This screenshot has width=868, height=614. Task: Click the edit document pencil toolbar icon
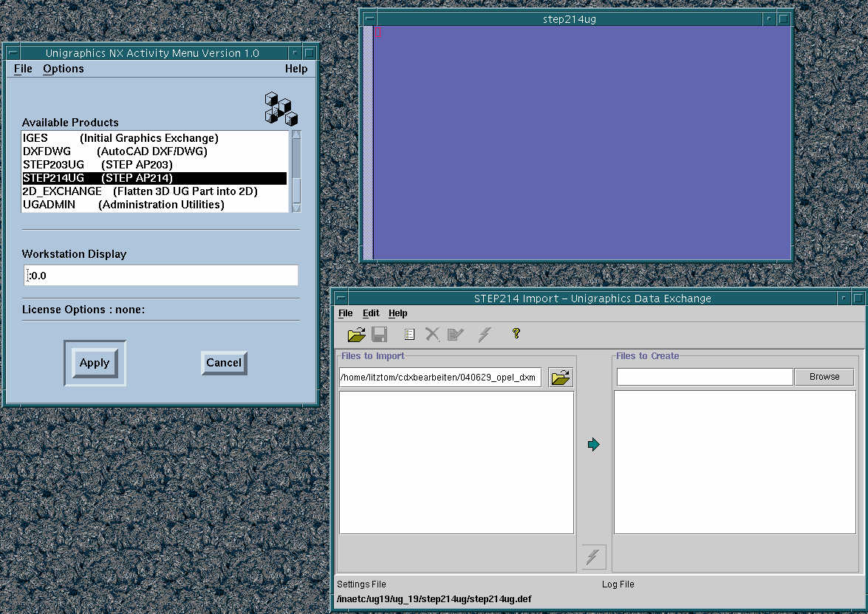[x=455, y=335]
